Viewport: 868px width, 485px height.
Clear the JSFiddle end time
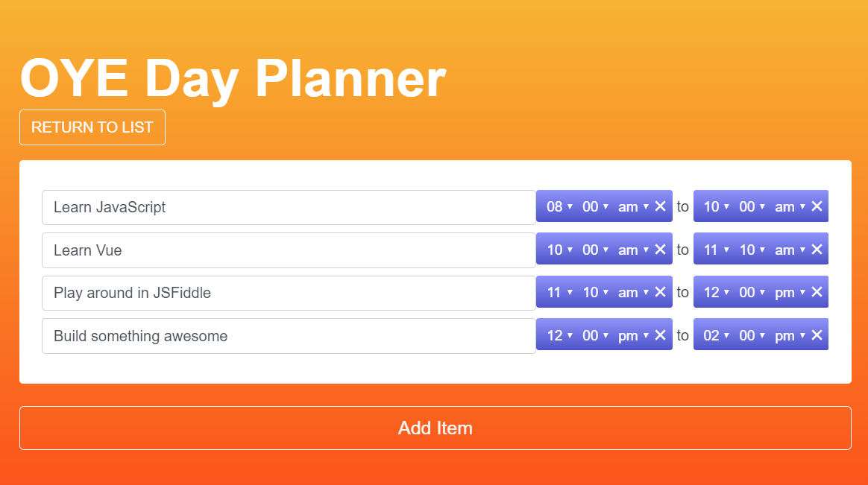coord(817,292)
